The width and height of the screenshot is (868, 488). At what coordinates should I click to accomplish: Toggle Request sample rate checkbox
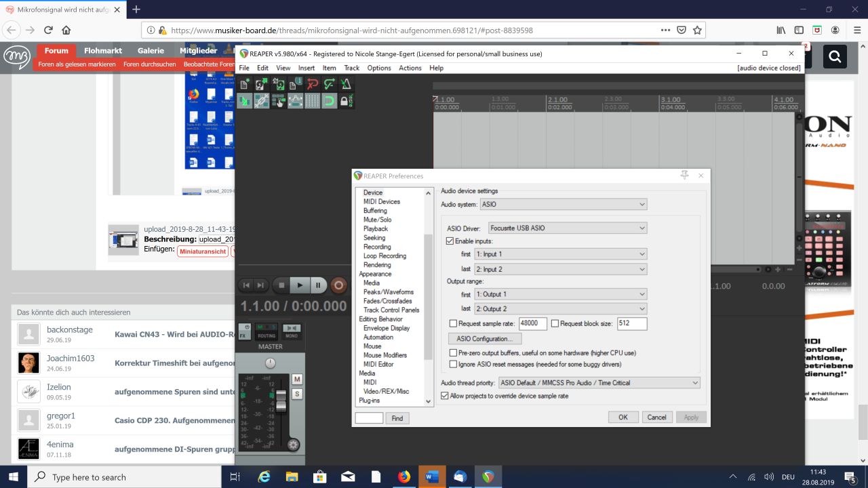click(454, 323)
